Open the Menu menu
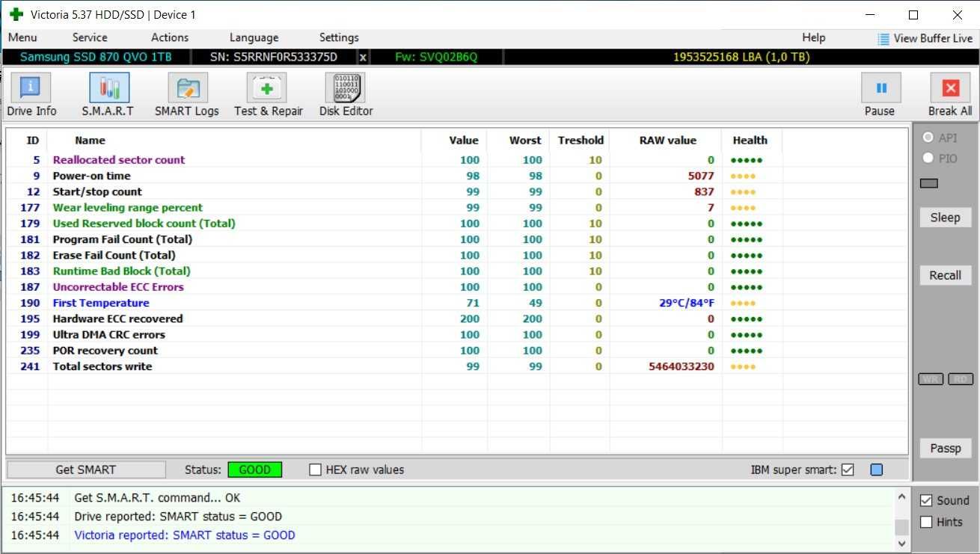 pos(22,37)
